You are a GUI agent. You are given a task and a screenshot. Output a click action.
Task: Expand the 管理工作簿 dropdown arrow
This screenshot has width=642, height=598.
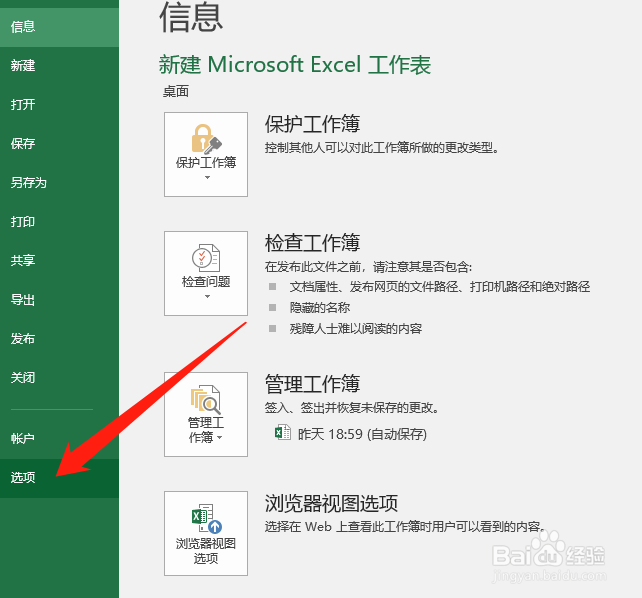pos(220,438)
